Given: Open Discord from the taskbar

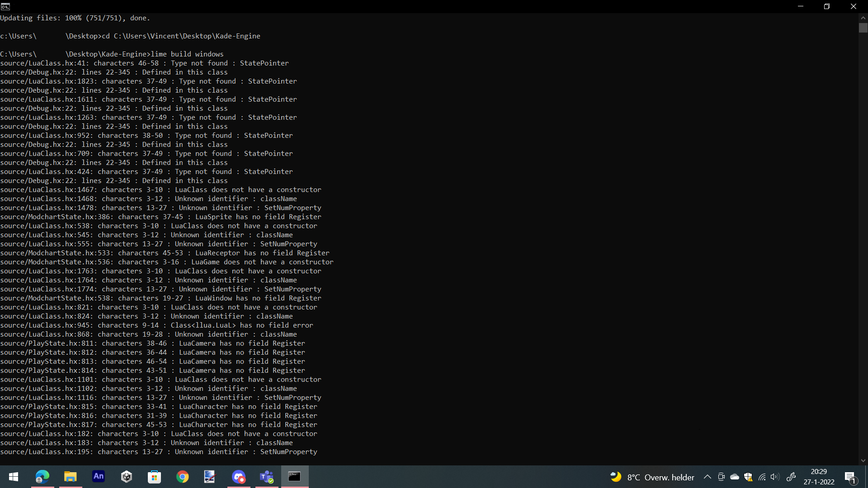Looking at the screenshot, I should coord(239,477).
